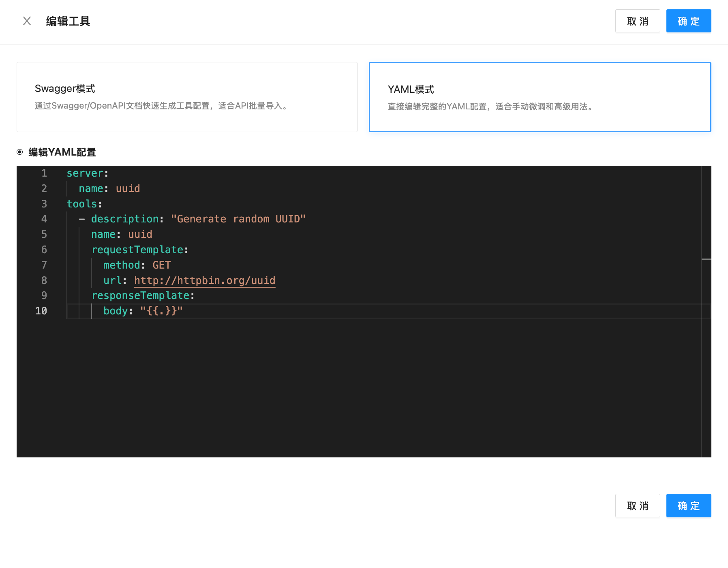Place cursor on the requestTemplate: key
This screenshot has width=728, height=568.
coord(137,250)
